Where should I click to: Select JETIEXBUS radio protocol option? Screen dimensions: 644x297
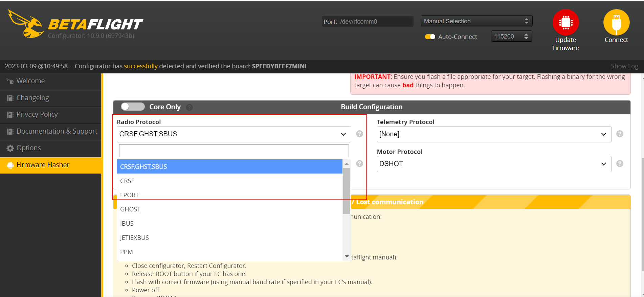[x=230, y=237]
